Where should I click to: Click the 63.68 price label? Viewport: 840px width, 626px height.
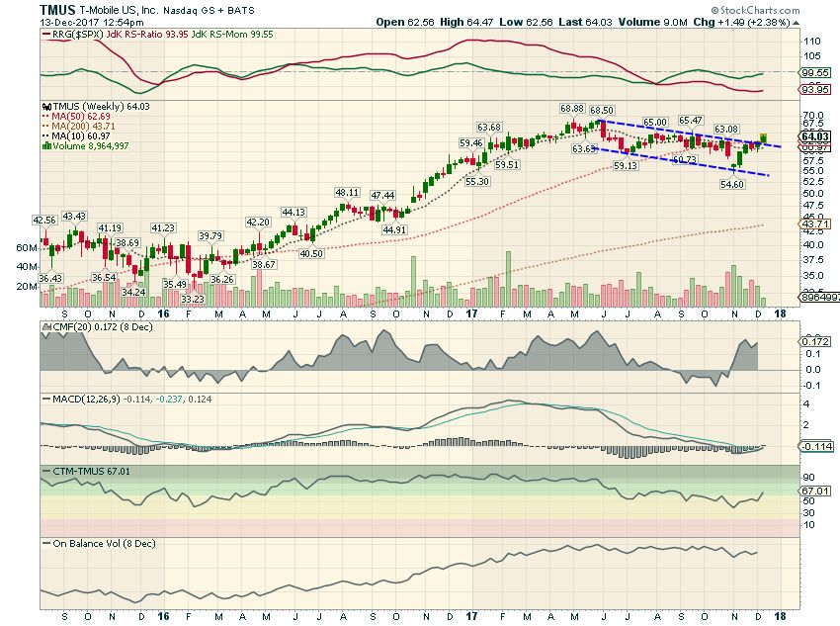[x=489, y=127]
